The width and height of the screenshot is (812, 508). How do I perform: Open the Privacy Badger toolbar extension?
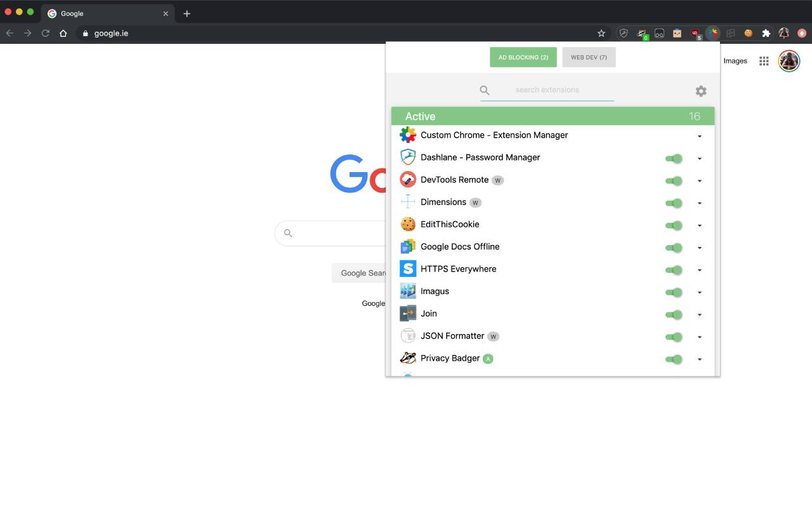point(642,33)
